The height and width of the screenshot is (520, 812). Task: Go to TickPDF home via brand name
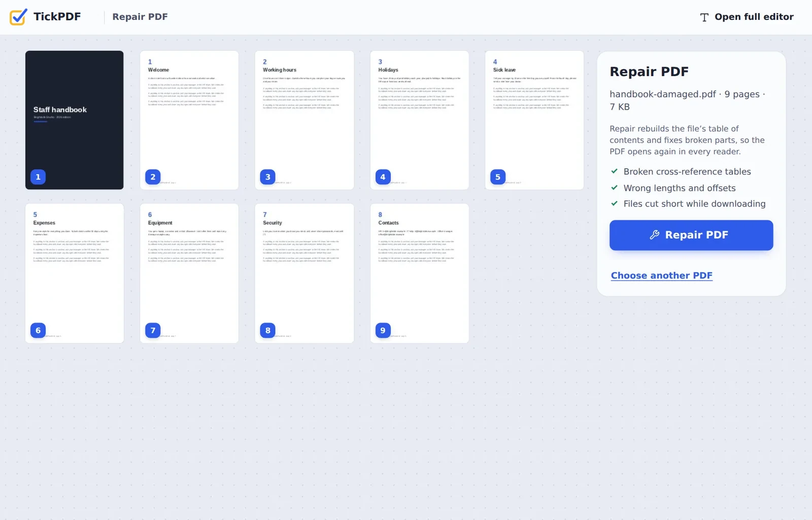[57, 17]
